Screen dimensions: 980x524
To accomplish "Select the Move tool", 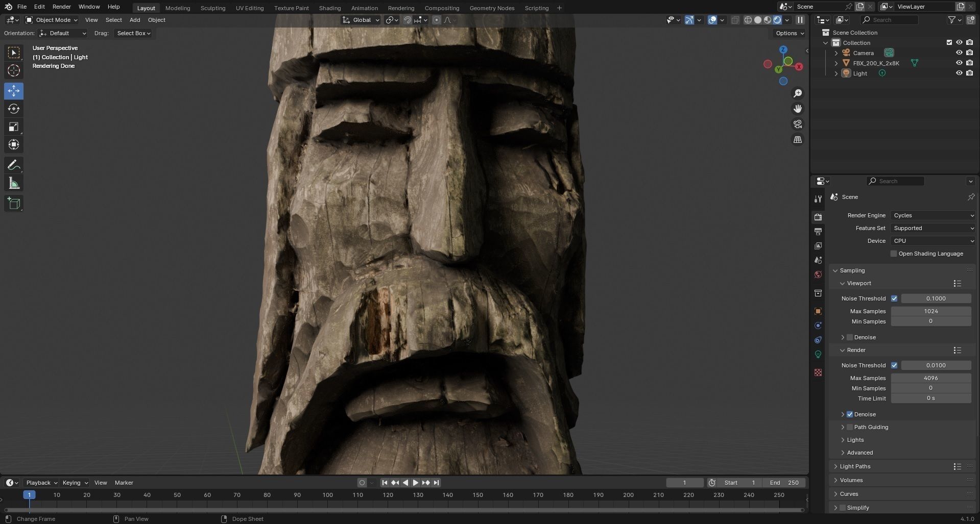I will click(14, 91).
